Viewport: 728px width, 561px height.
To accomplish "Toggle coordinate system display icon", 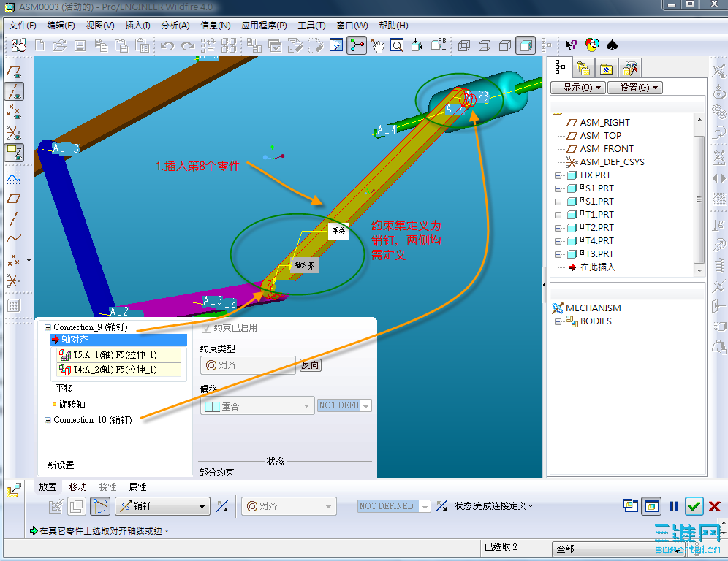I will 14,132.
